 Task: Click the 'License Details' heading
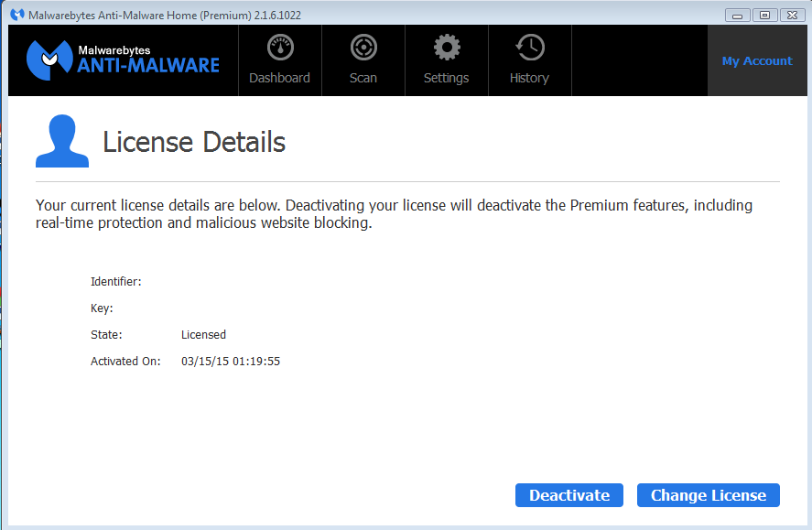click(194, 142)
